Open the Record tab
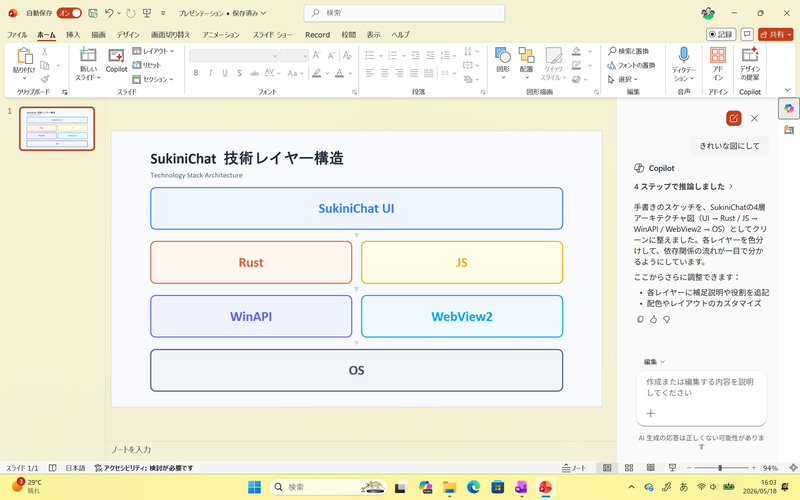 [x=317, y=35]
